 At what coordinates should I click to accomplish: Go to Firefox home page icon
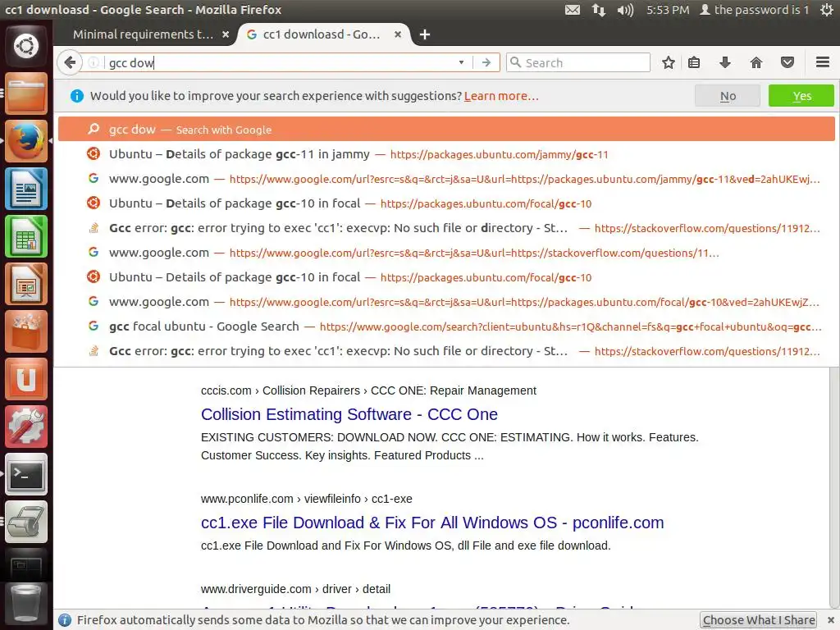756,62
